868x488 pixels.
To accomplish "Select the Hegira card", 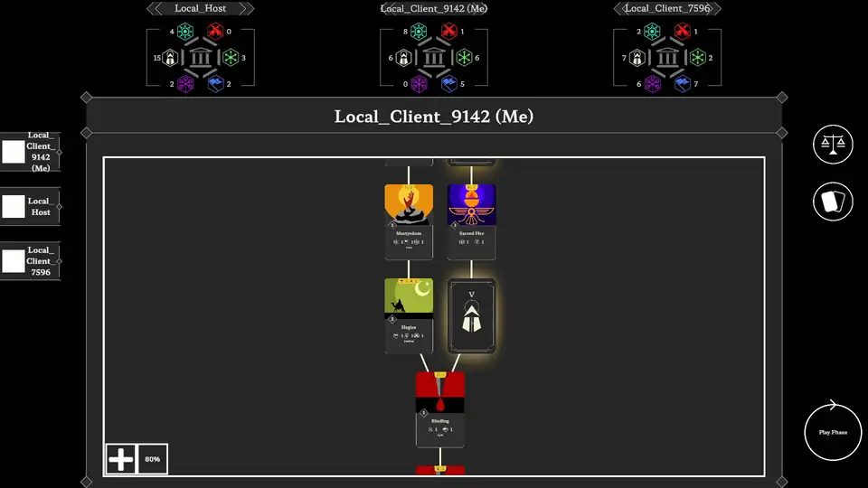I will (x=409, y=316).
